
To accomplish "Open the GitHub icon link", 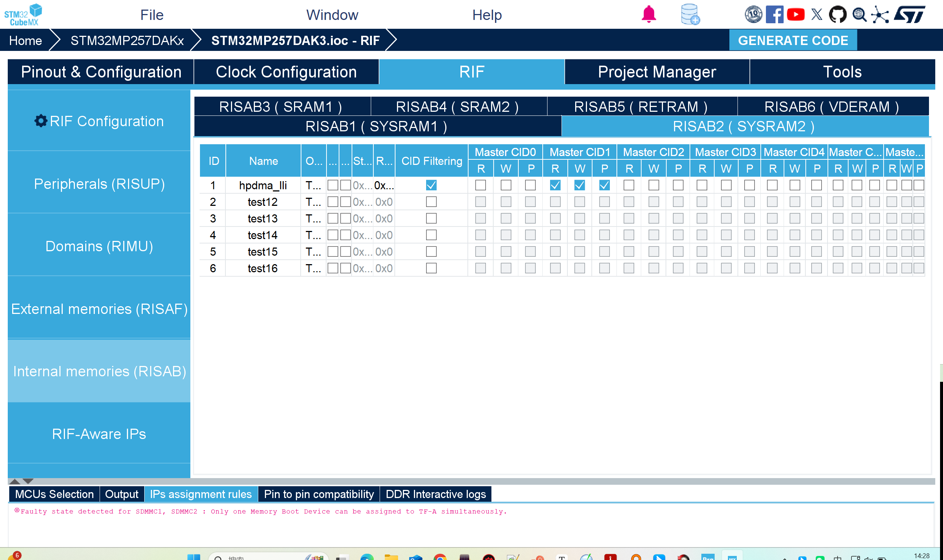I will click(x=837, y=15).
